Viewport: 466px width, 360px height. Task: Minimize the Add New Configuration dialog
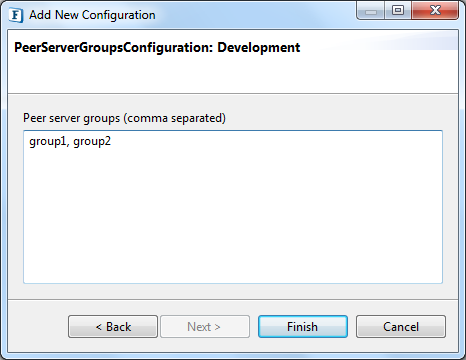371,11
